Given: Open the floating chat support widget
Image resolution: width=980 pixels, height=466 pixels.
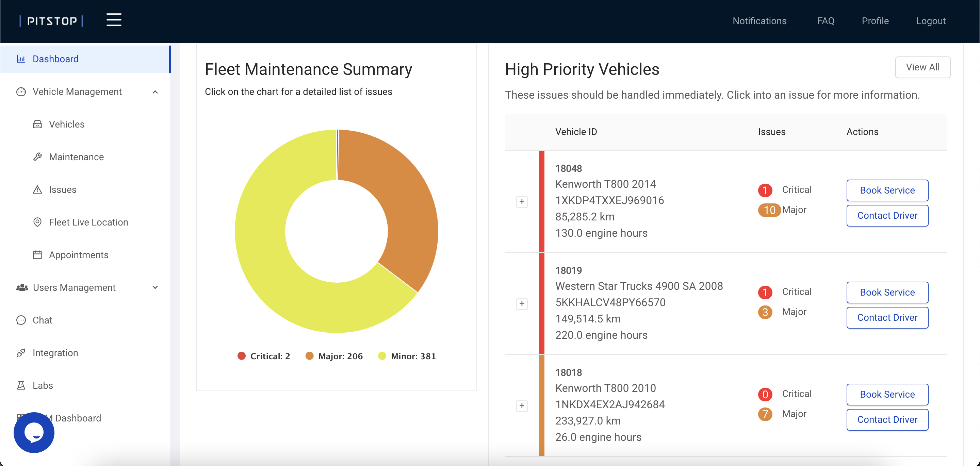Looking at the screenshot, I should tap(33, 433).
